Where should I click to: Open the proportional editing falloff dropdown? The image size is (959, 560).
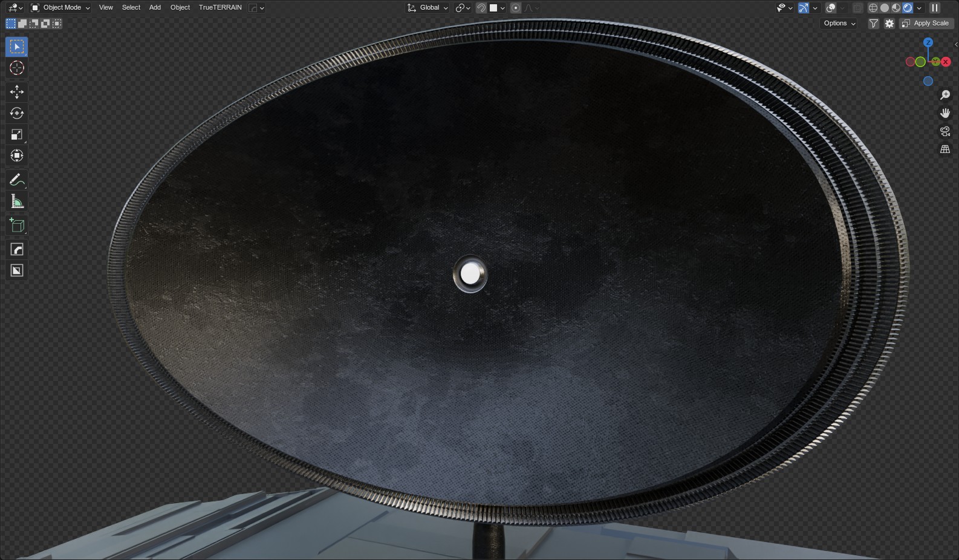pos(532,8)
